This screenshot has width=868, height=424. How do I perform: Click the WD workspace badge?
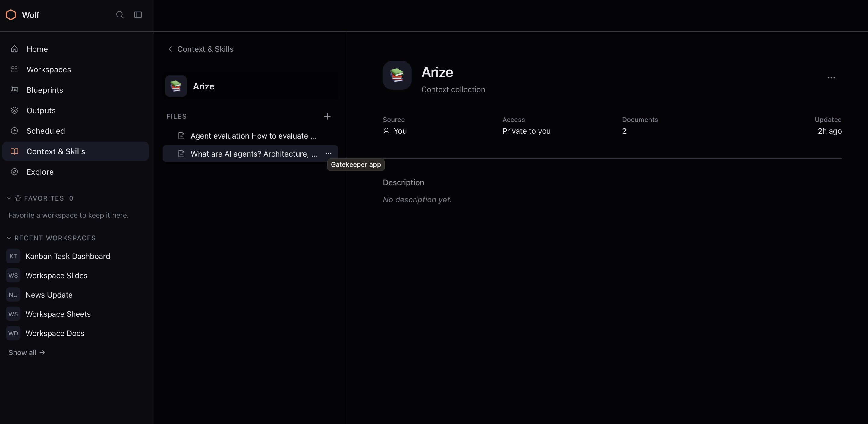point(13,333)
